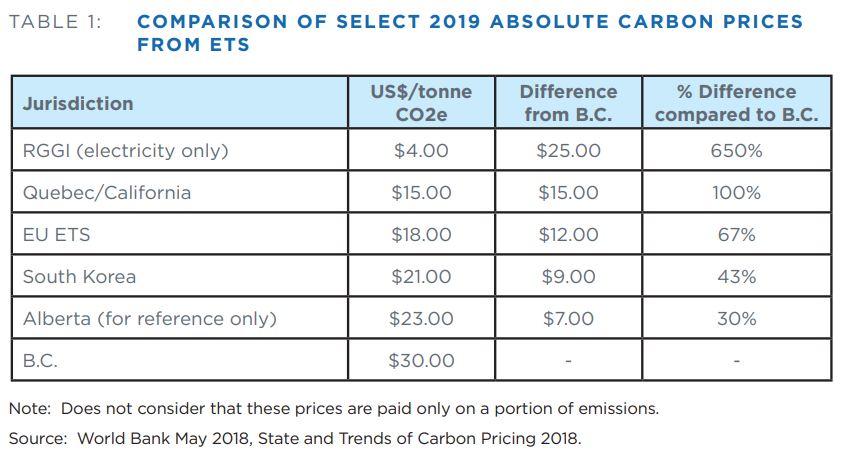
Task: Select the "Difference from B.C." header cell
Action: click(x=568, y=103)
